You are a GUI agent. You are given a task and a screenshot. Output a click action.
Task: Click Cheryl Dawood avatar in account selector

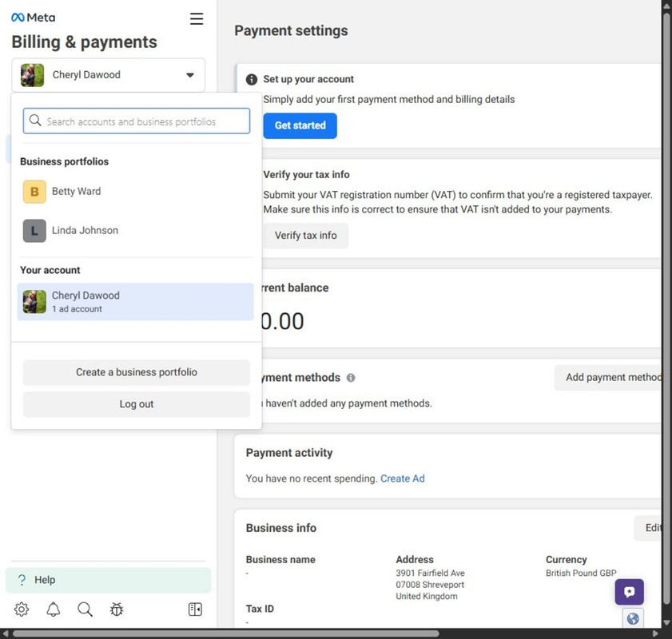32,75
